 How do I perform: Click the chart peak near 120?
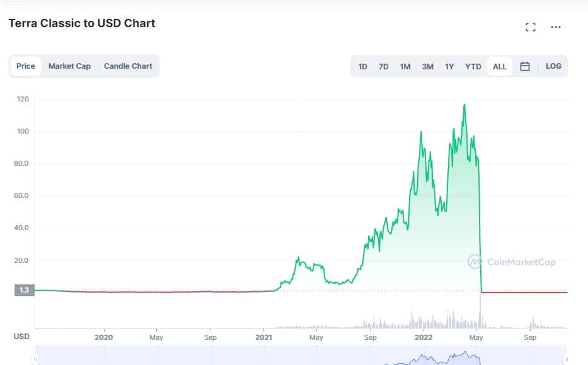pyautogui.click(x=464, y=105)
